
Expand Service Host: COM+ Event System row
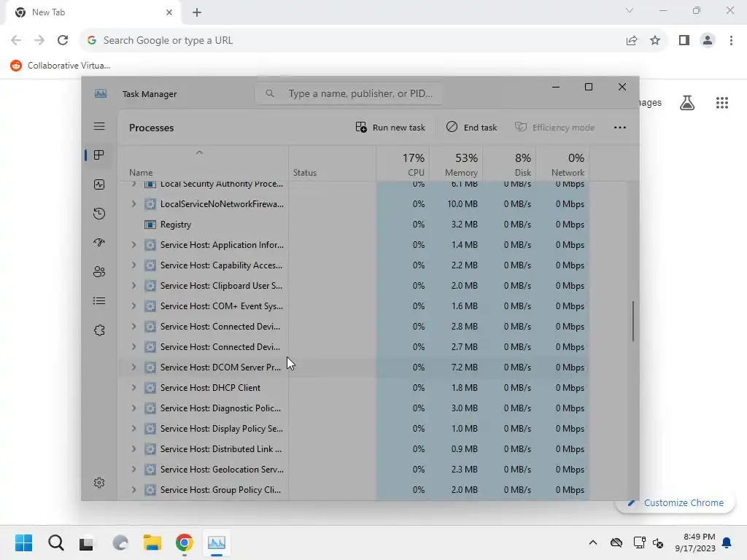click(x=133, y=306)
